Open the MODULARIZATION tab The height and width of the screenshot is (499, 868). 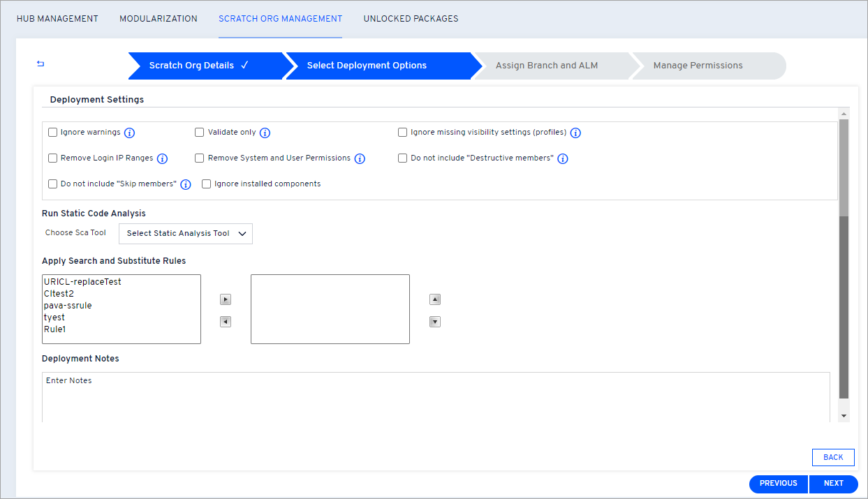158,19
